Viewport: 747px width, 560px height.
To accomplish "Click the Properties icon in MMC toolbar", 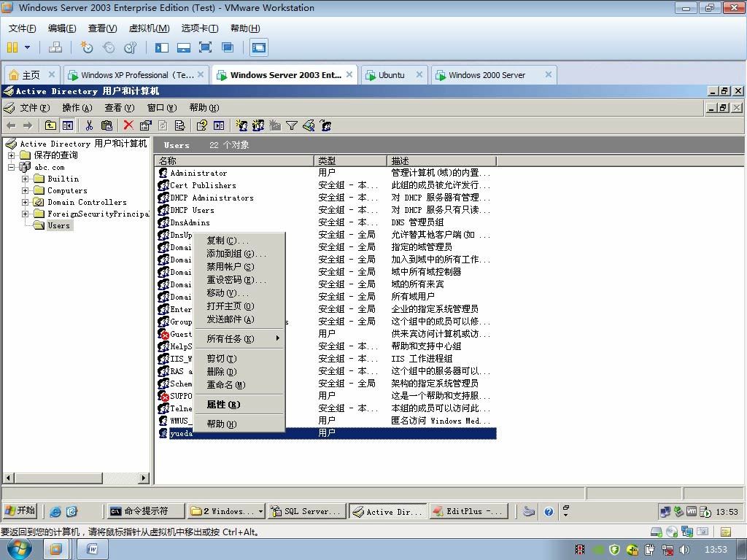I will pos(145,125).
